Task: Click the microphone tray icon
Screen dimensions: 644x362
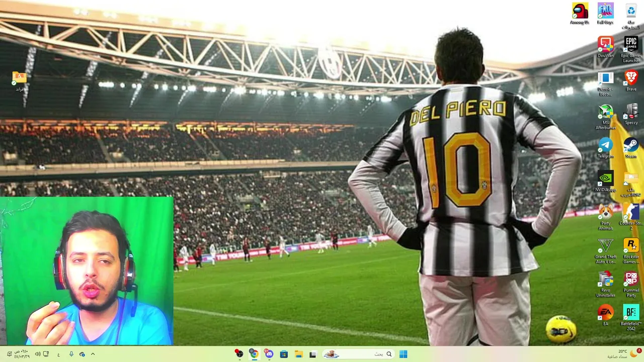Action: (x=71, y=354)
